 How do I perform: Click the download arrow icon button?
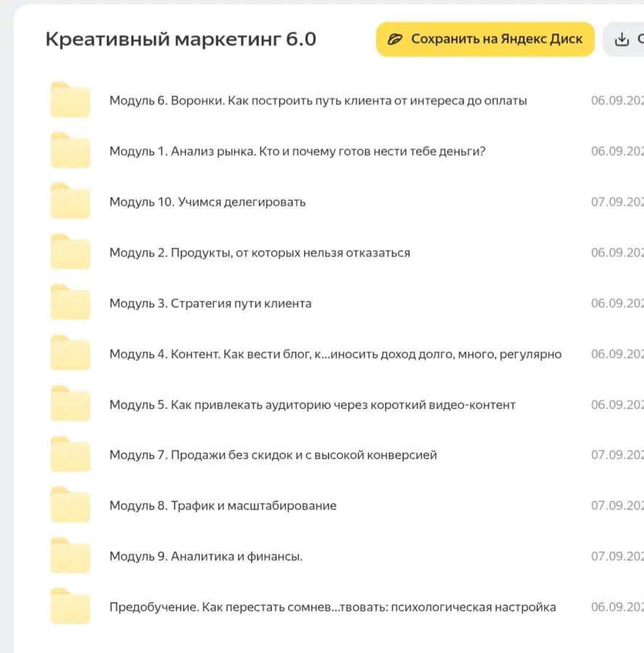pyautogui.click(x=623, y=39)
